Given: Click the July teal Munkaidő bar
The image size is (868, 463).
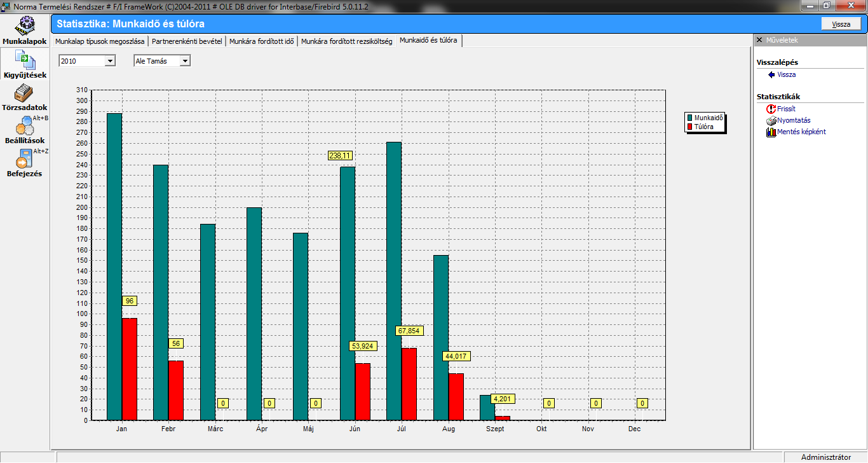Looking at the screenshot, I should coord(394,280).
